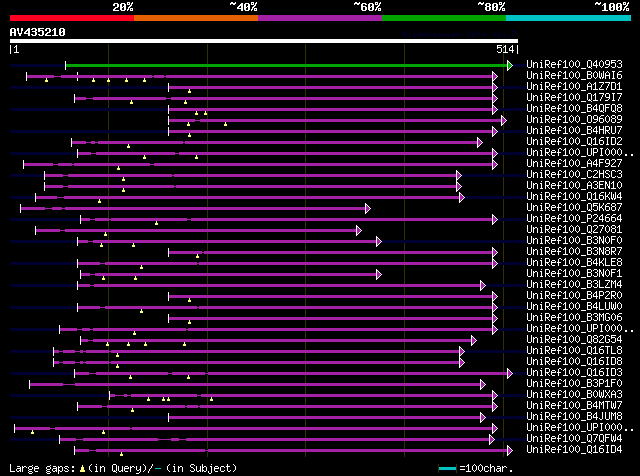
Task: Click the red 20% identity legend segment
Action: pos(72,18)
